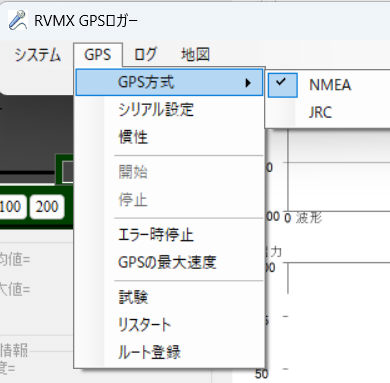Collapse the open GPS menu header

[98, 55]
